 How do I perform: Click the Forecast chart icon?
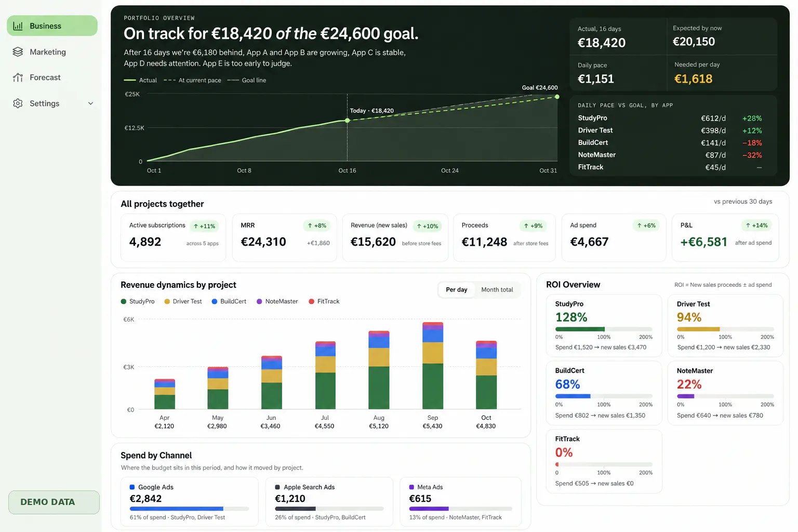(x=18, y=77)
